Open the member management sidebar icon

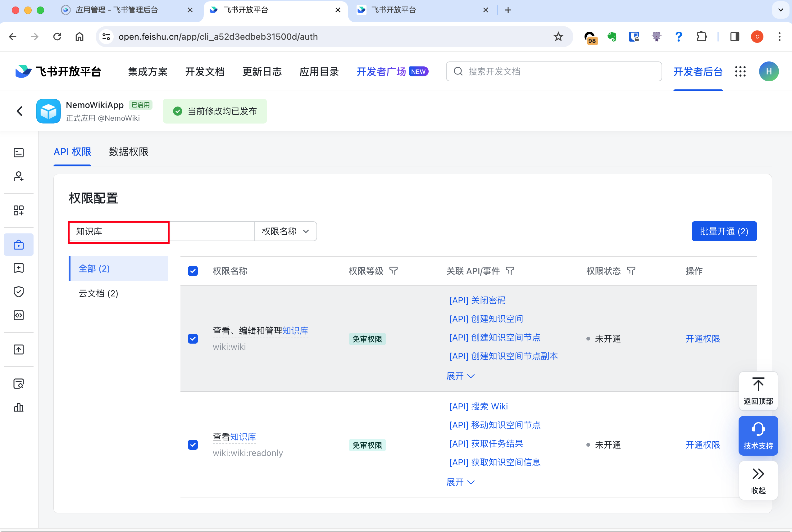click(x=19, y=176)
